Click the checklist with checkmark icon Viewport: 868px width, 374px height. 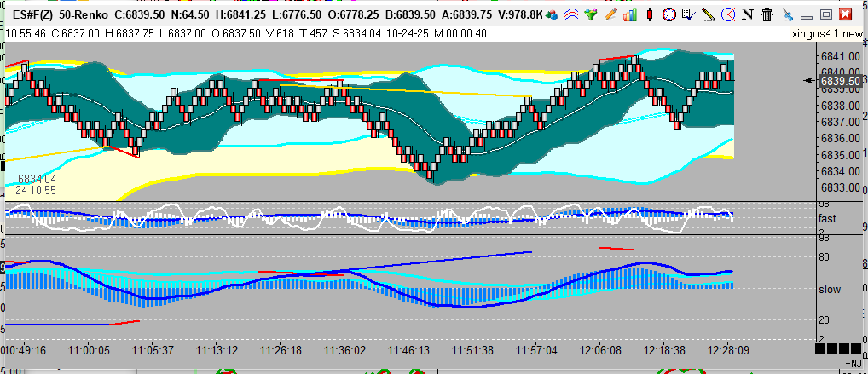click(689, 14)
